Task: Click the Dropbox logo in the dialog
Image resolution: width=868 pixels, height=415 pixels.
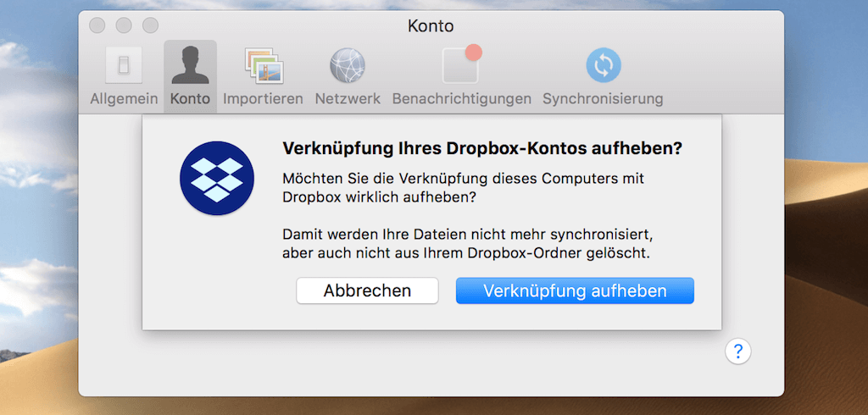Action: [217, 178]
